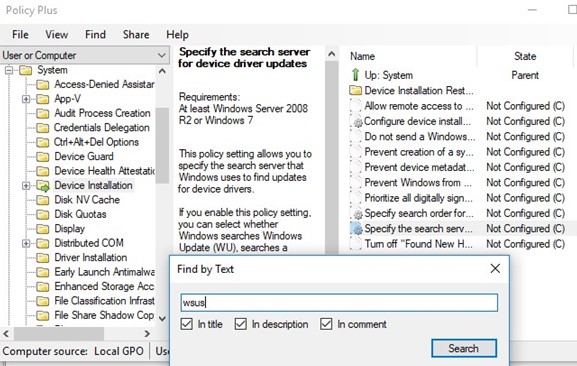Click the gear icon for Specify search order
Image resolution: width=577 pixels, height=366 pixels.
357,214
